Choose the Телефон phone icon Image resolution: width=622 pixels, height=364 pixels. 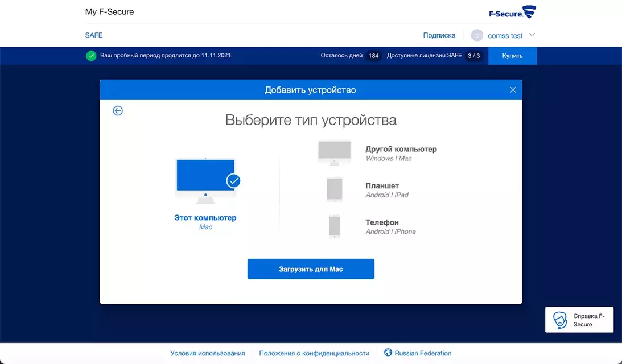pos(335,226)
